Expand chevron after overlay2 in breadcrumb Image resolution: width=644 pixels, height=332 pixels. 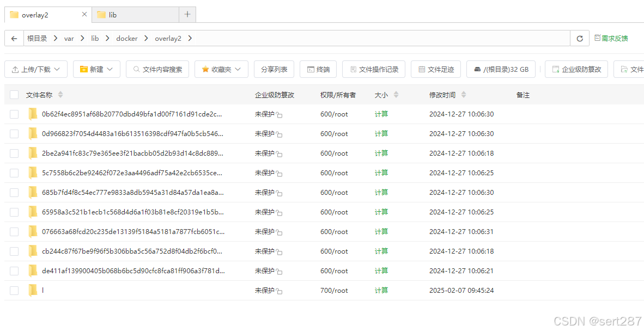(190, 39)
